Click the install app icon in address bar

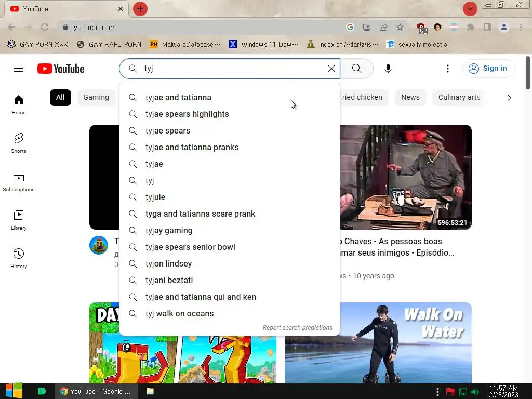point(366,27)
